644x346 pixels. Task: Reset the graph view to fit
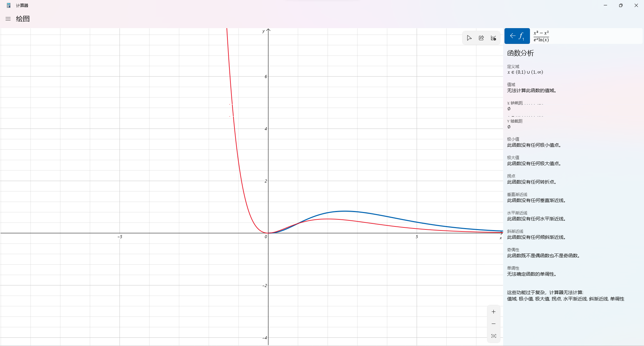493,336
